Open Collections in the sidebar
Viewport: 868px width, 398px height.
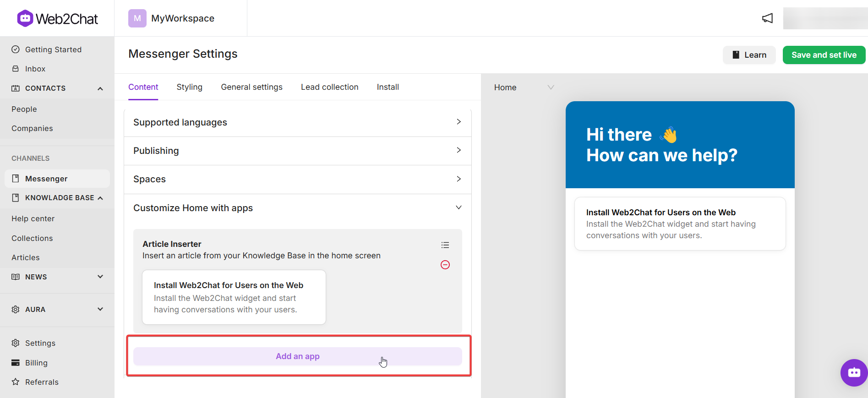(x=32, y=238)
